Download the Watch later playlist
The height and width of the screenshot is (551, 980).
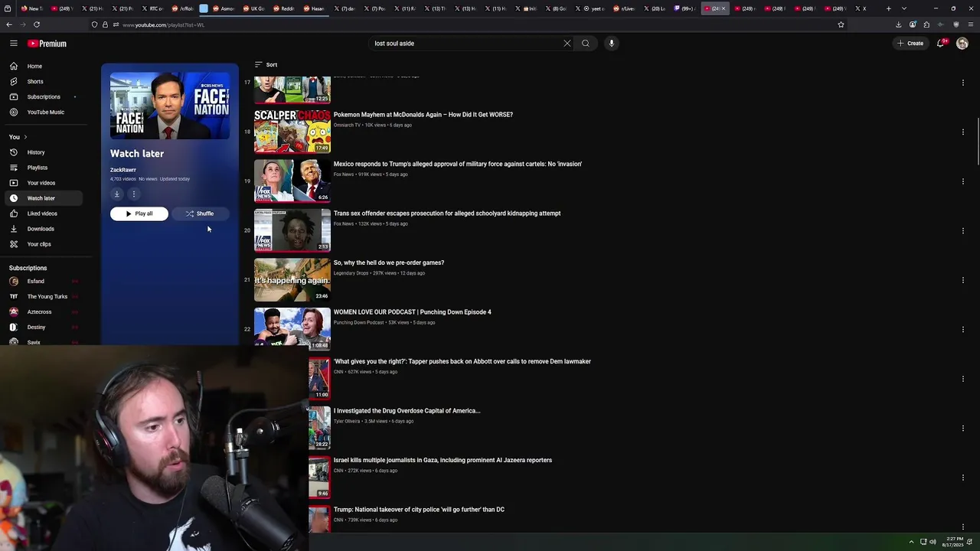[x=117, y=194]
